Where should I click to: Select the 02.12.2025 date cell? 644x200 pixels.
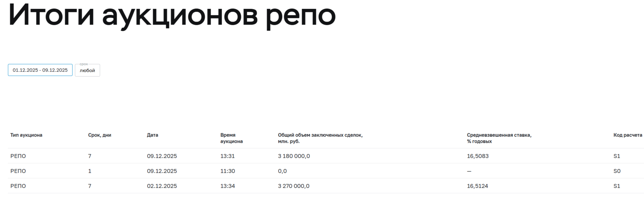[162, 186]
